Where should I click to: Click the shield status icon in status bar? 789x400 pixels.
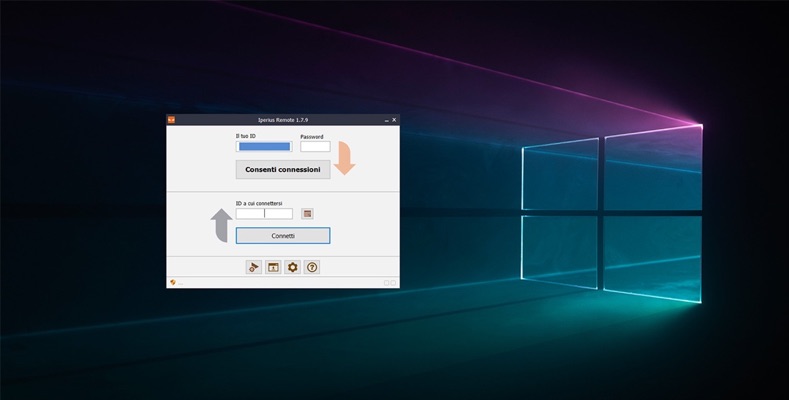(173, 283)
